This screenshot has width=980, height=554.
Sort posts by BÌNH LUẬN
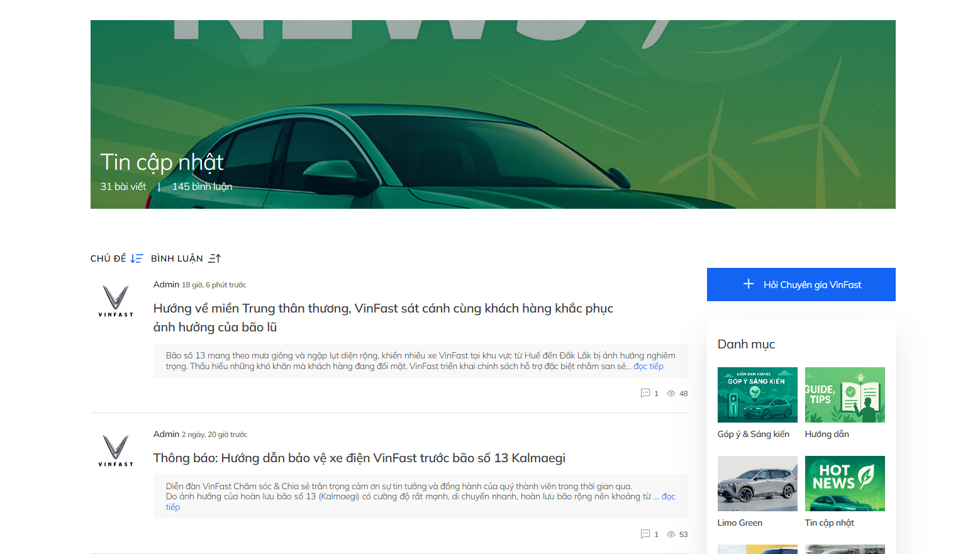click(x=177, y=258)
